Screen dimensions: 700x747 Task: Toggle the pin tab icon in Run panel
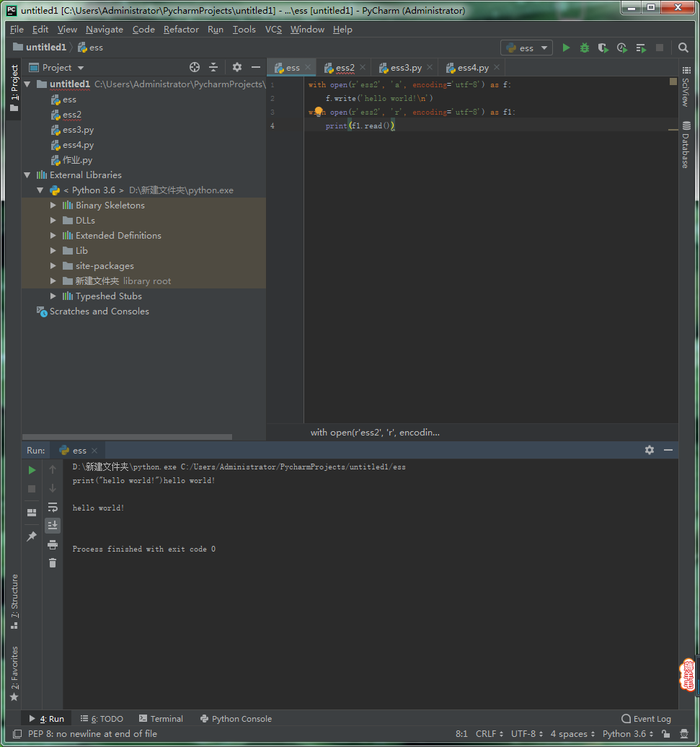pyautogui.click(x=32, y=537)
